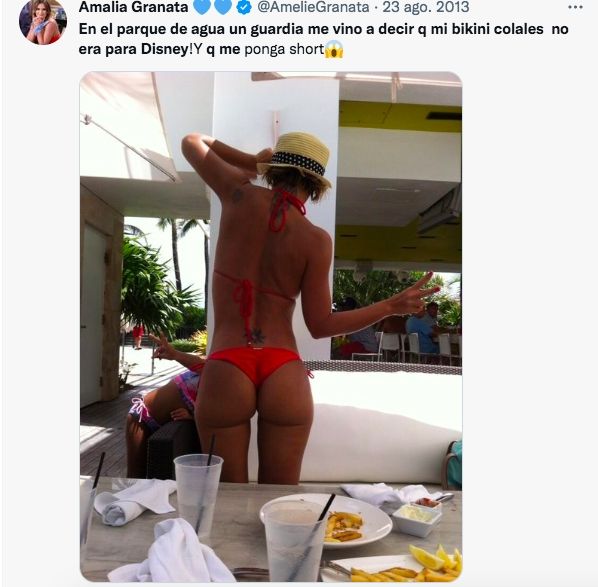Open the display name "Amalia Granata"
This screenshot has height=587, width=598.
click(133, 7)
